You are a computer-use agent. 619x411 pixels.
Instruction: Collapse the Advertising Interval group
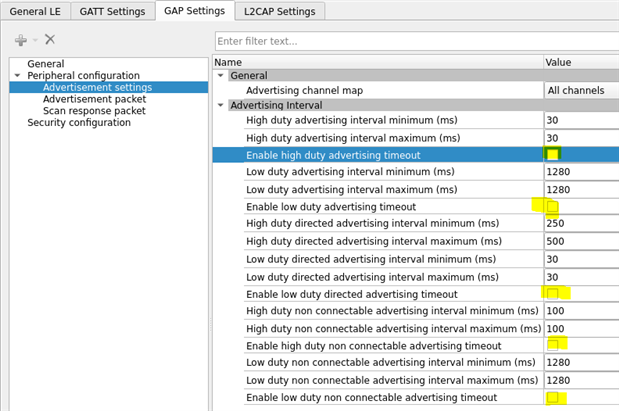click(x=221, y=105)
